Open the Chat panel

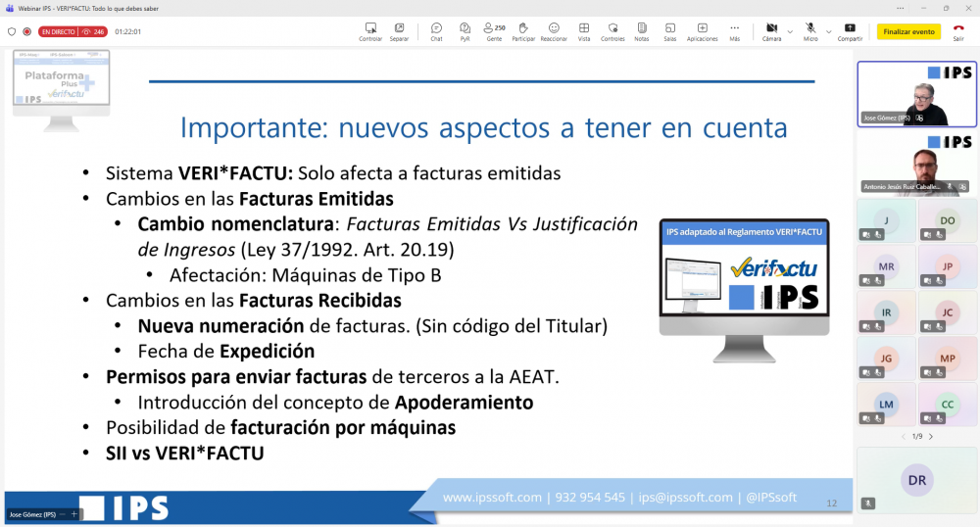[x=436, y=30]
